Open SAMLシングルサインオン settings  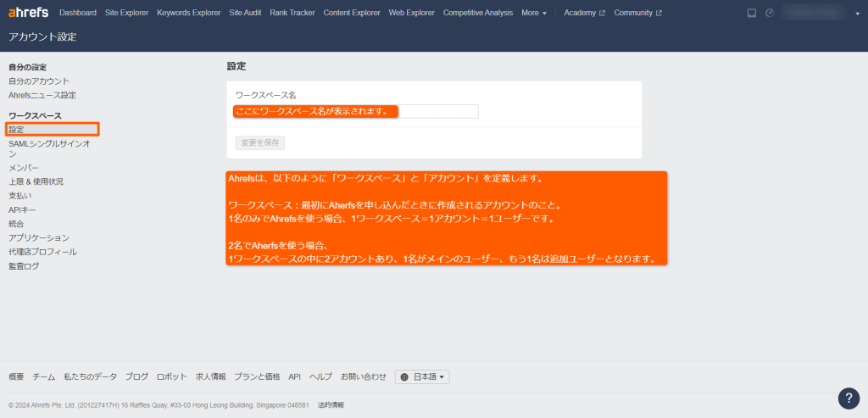[x=49, y=148]
